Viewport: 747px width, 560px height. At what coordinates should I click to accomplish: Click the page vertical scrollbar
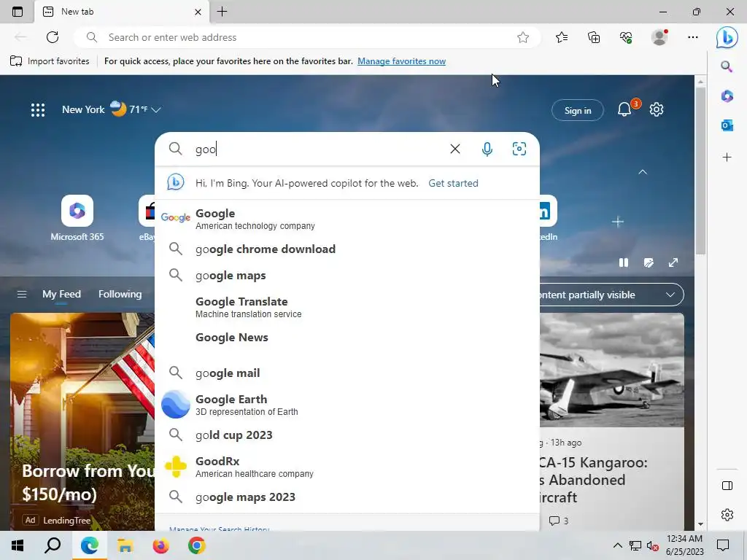click(700, 169)
